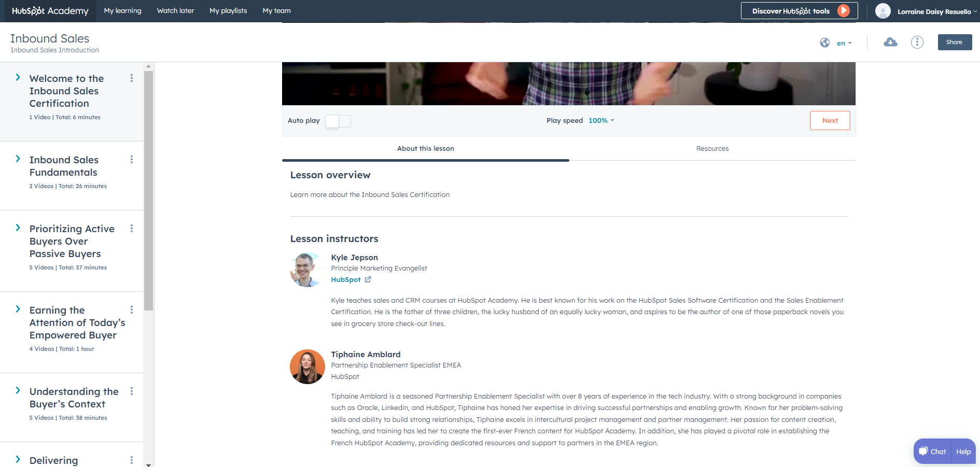Open the Chat widget
The height and width of the screenshot is (467, 980).
point(932,451)
